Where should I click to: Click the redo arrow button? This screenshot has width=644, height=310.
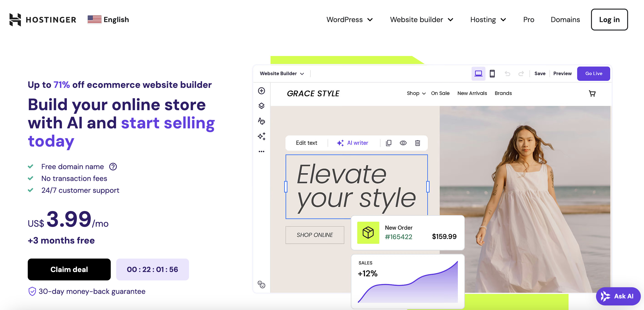click(x=520, y=73)
